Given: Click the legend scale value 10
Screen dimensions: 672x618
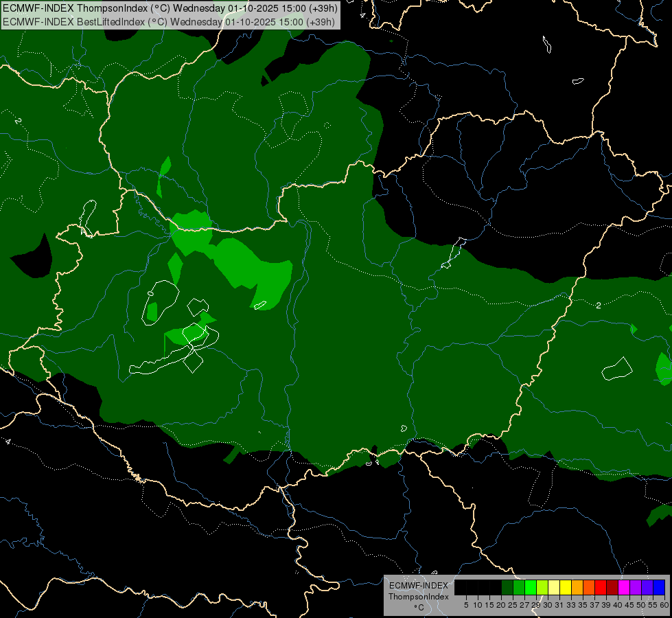Looking at the screenshot, I should [478, 605].
